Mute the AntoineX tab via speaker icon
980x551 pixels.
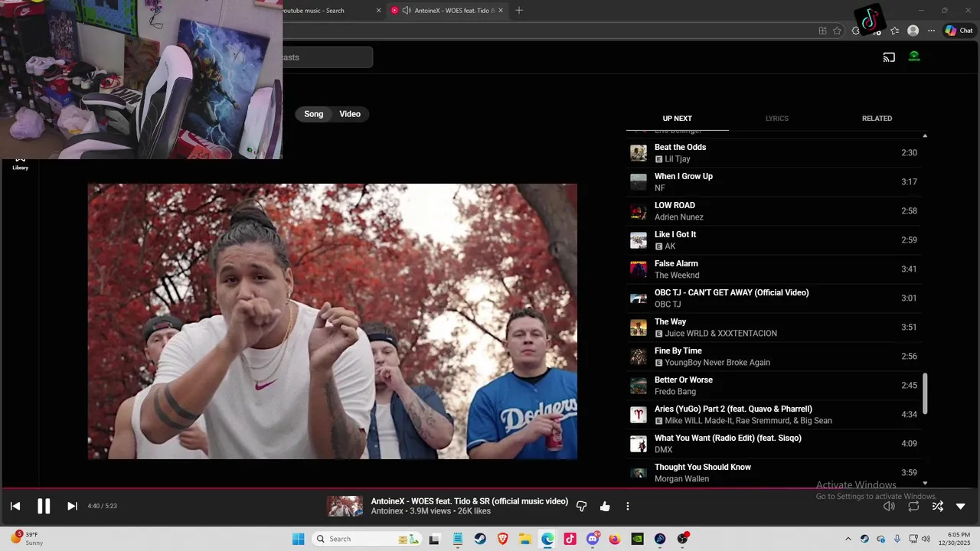click(x=407, y=11)
